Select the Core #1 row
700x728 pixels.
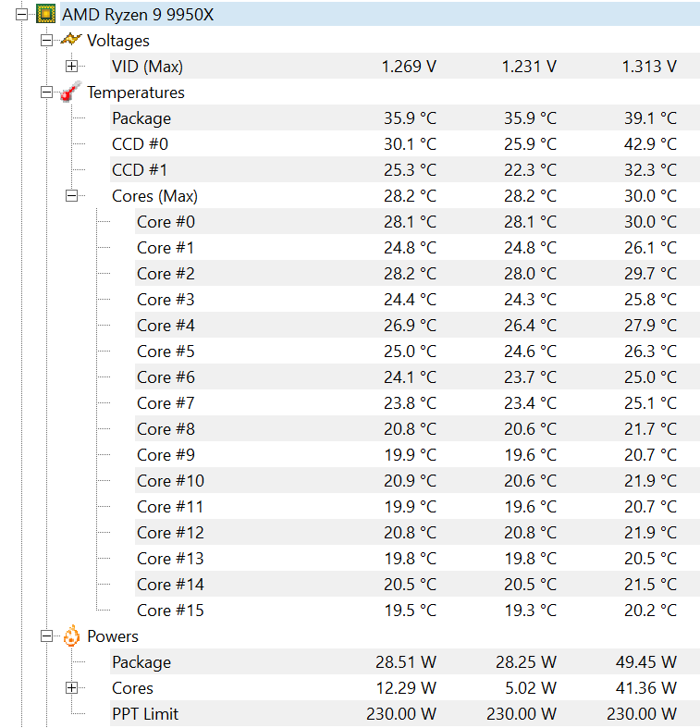coord(418,248)
